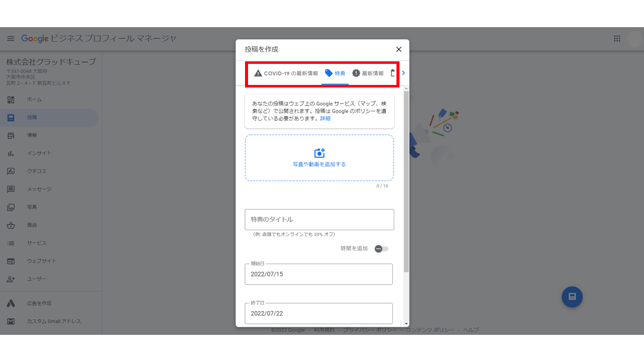Viewport: 644px width, 362px height.
Task: Click the camera add-photo icon in dialog
Action: (x=319, y=153)
